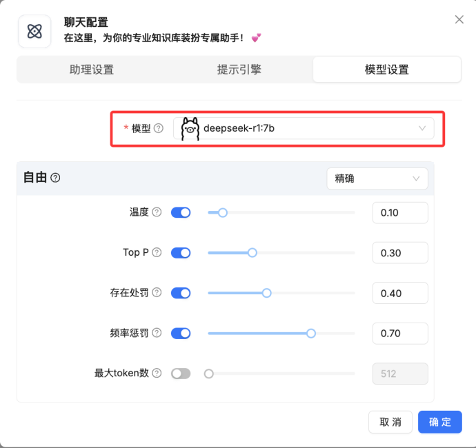Disable the 温度 toggle switch
This screenshot has width=476, height=448.
pos(181,212)
